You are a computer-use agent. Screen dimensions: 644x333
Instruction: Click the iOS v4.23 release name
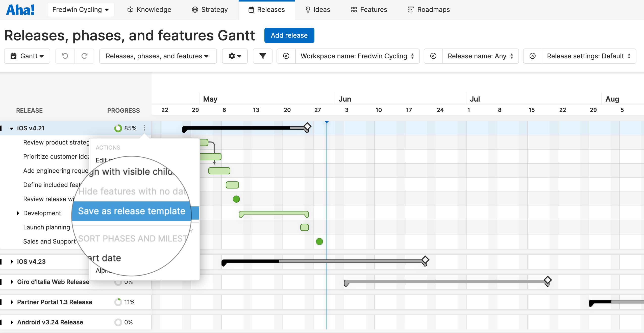[31, 262]
